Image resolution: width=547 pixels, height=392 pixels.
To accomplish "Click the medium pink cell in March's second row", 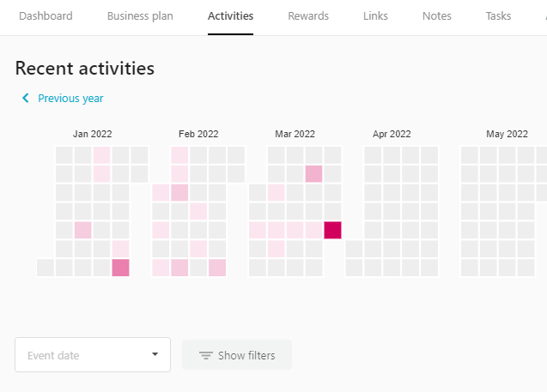I will 313,173.
